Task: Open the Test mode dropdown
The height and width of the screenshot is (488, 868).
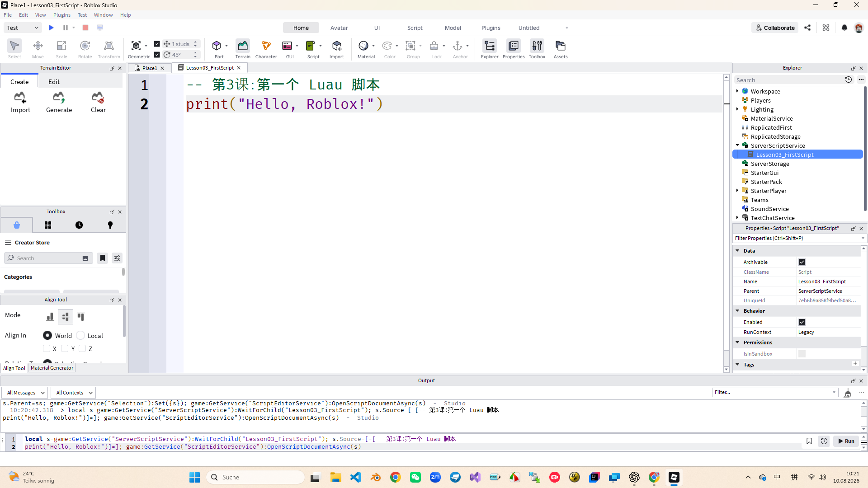Action: pyautogui.click(x=23, y=28)
